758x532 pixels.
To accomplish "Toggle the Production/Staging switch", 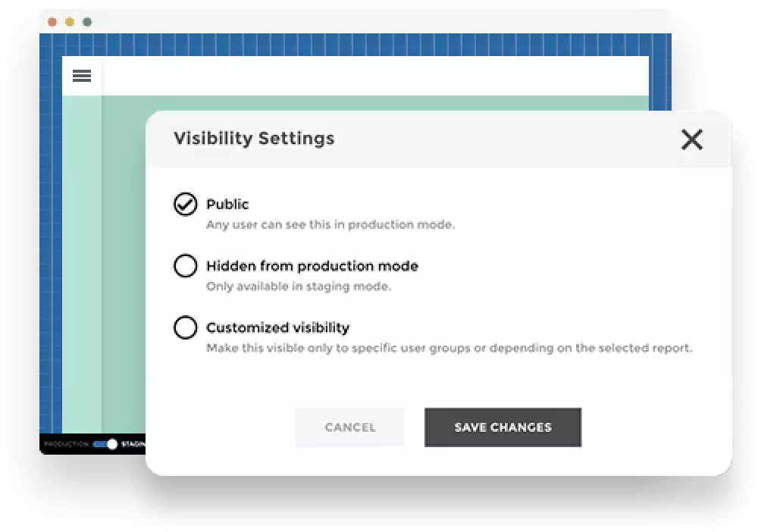I will pyautogui.click(x=106, y=444).
